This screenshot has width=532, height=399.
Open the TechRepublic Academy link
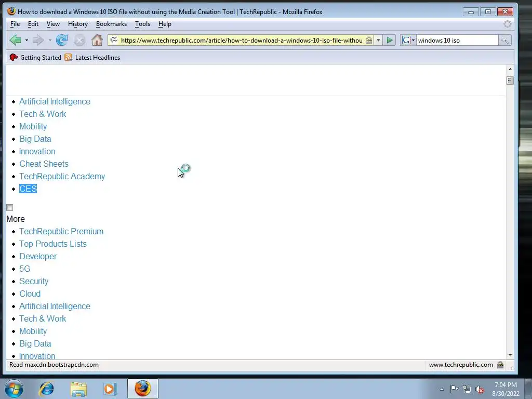62,177
